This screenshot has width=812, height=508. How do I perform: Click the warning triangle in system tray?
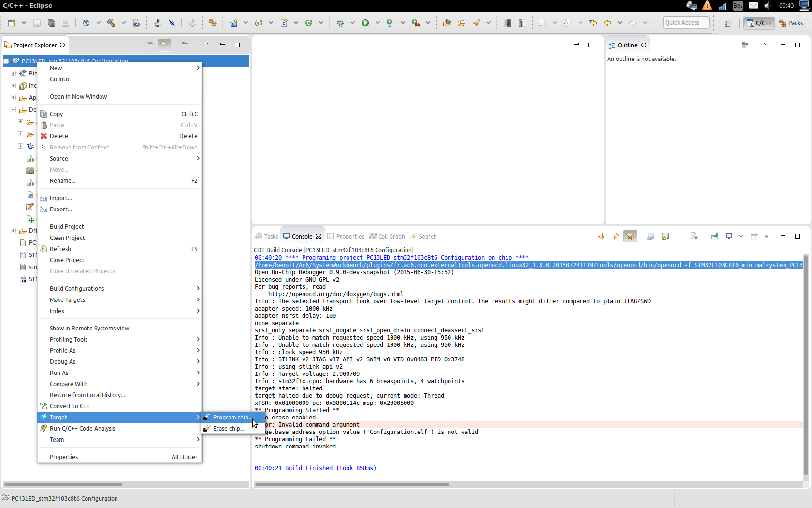coord(707,5)
